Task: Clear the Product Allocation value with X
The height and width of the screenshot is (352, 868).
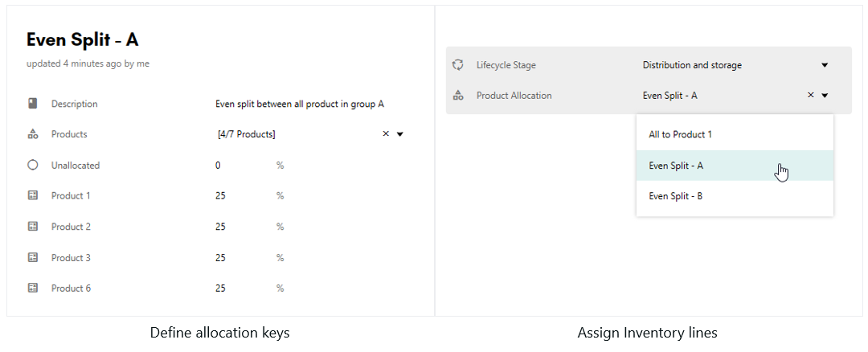Action: (810, 95)
